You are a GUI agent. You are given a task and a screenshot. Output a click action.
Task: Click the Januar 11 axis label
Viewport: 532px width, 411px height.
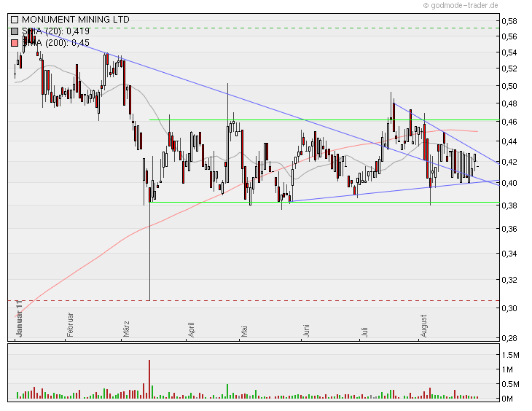[19, 318]
